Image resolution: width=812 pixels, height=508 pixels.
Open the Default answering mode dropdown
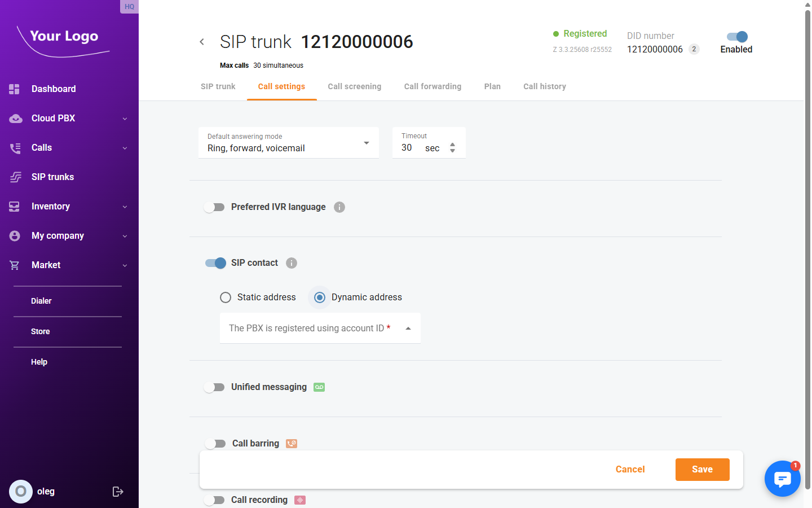click(365, 142)
